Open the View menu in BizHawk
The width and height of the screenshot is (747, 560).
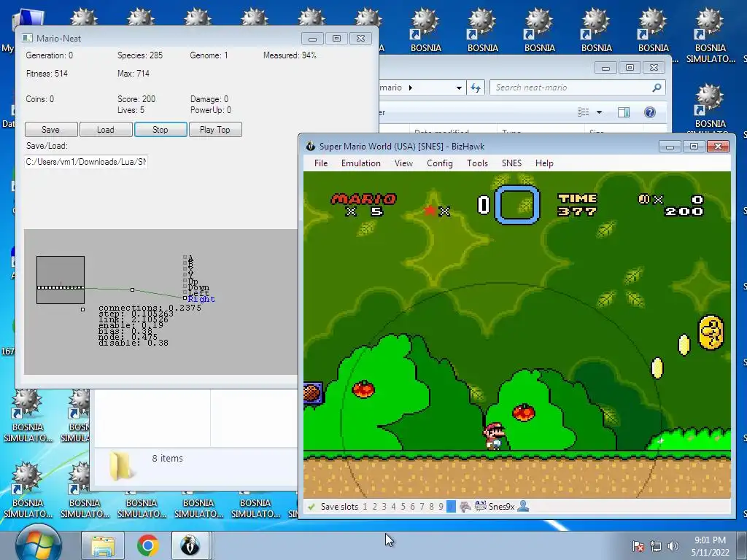[x=403, y=163]
